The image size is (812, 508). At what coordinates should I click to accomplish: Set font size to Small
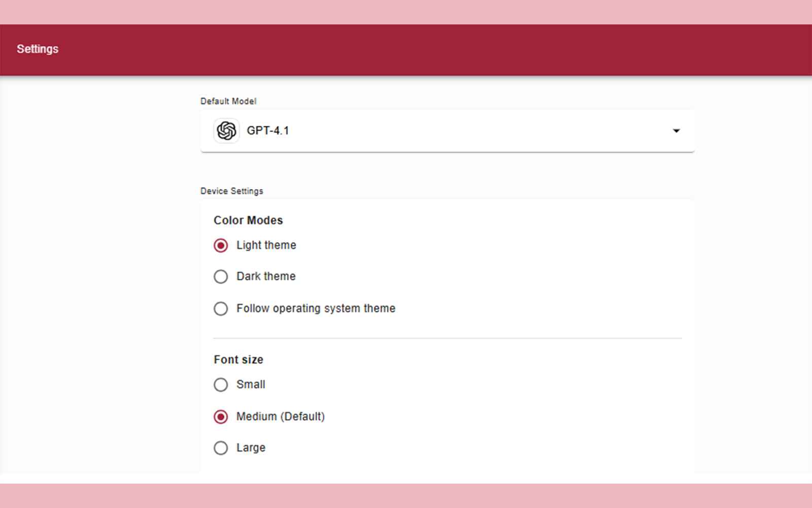(221, 385)
